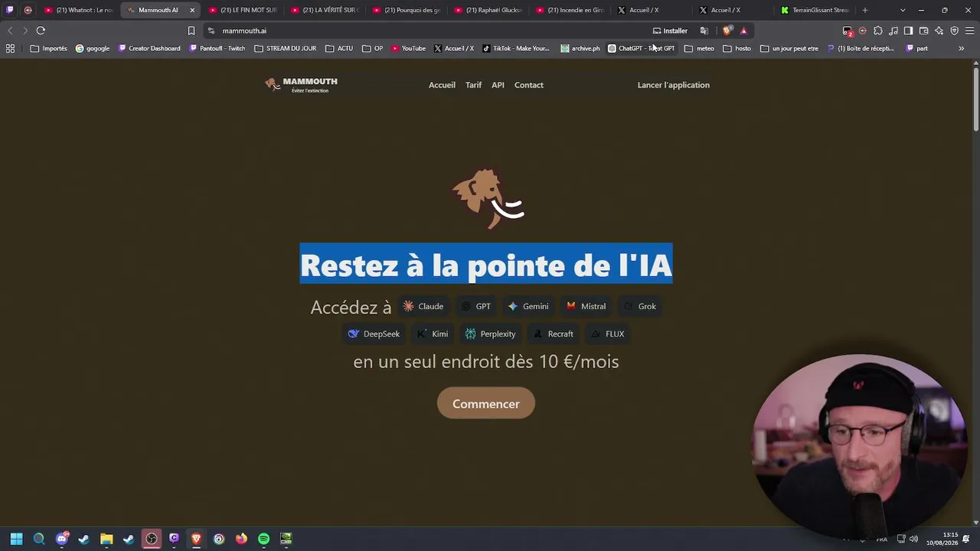Open the Brave Rewards triangle icon
980x551 pixels.
(x=743, y=31)
